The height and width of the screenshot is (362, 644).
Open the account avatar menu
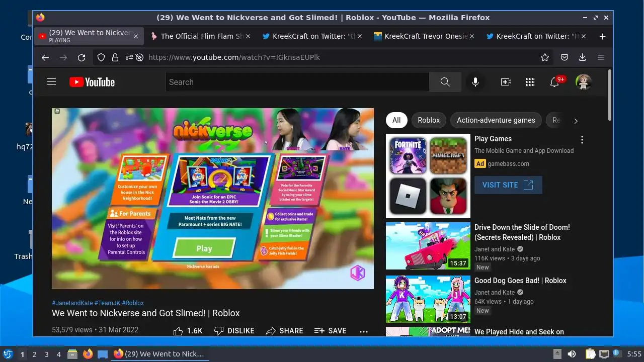pyautogui.click(x=583, y=82)
